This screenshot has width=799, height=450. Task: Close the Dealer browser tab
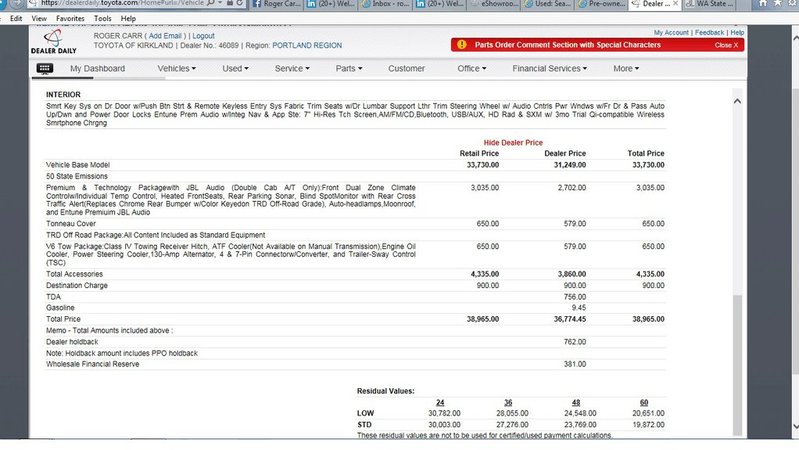675,4
